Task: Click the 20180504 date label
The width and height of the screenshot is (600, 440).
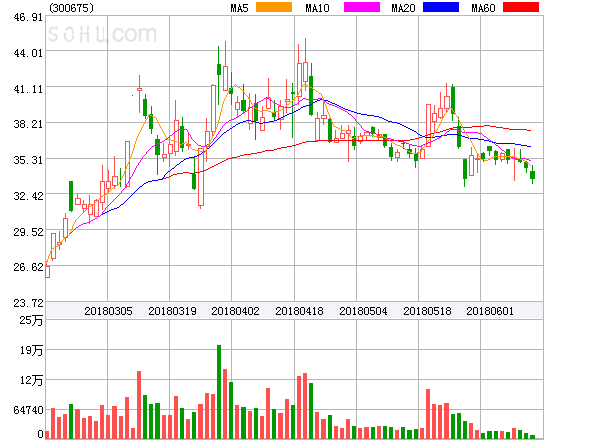Action: [x=363, y=311]
